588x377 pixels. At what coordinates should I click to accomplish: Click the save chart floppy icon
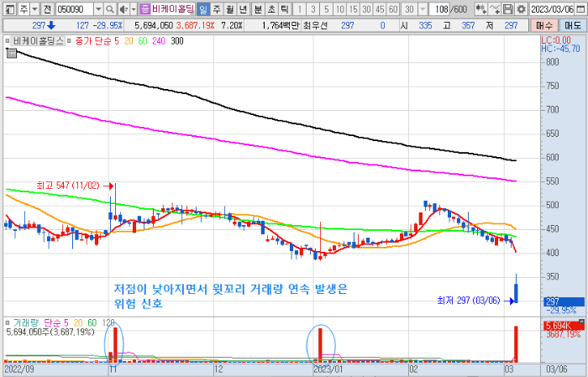[x=507, y=9]
